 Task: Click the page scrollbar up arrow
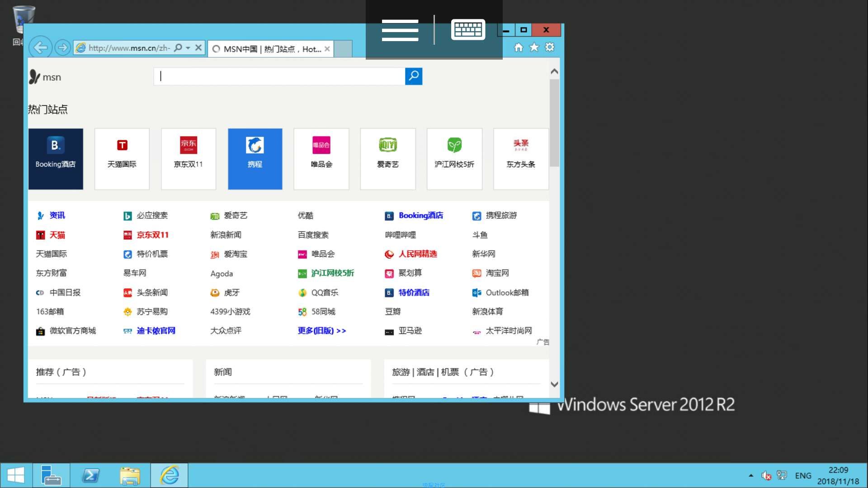tap(554, 71)
